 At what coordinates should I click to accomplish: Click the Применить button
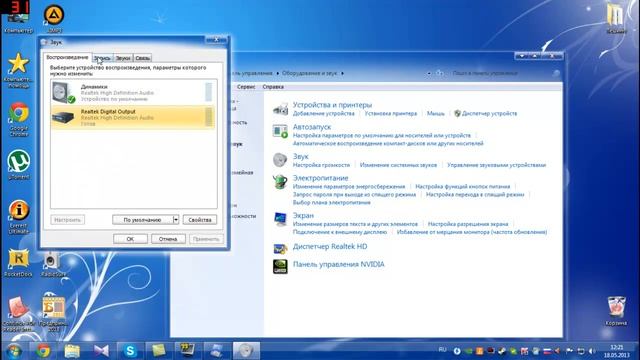click(x=206, y=239)
